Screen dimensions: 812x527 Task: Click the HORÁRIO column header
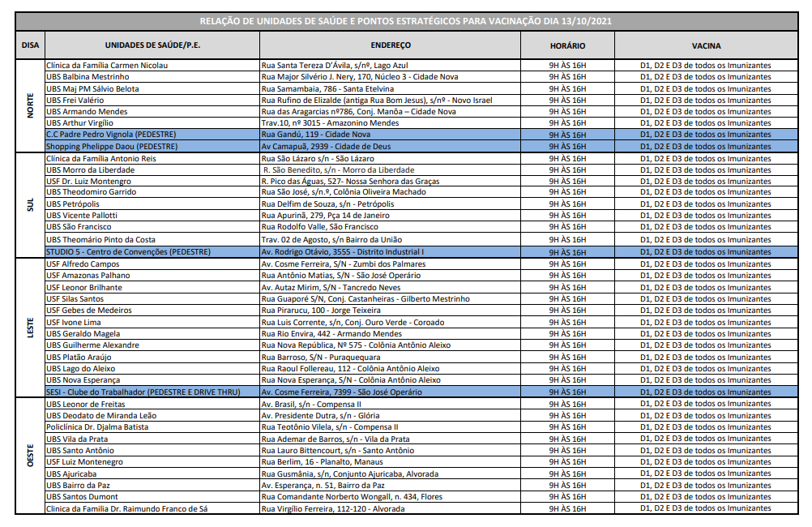567,46
